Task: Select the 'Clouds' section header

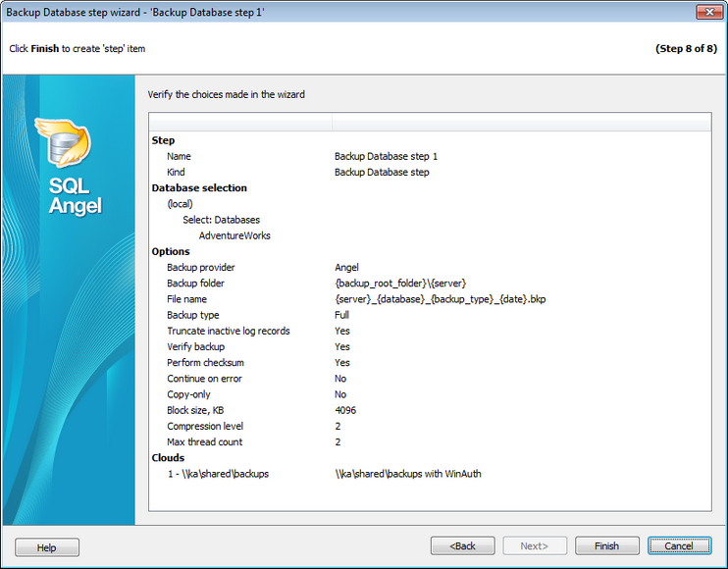Action: click(x=168, y=457)
